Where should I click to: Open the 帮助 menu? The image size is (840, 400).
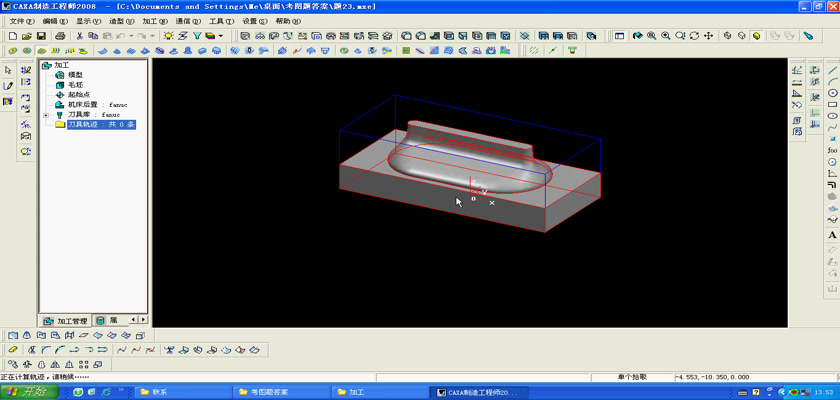click(x=288, y=21)
